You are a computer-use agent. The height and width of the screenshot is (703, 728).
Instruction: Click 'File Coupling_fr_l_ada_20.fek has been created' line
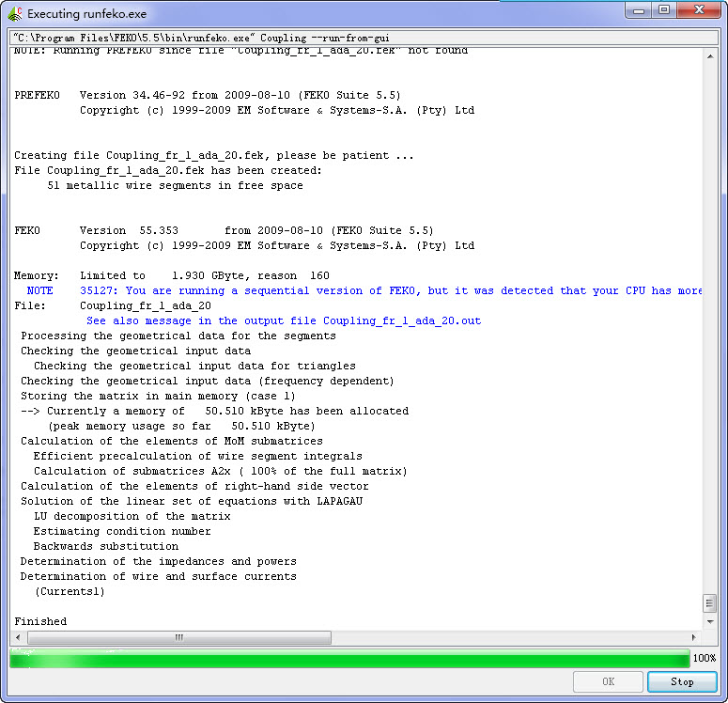tap(167, 170)
